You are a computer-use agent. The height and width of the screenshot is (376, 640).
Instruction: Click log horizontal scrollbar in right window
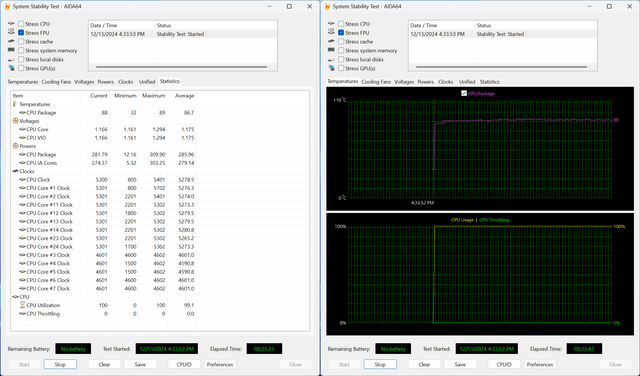[502, 67]
